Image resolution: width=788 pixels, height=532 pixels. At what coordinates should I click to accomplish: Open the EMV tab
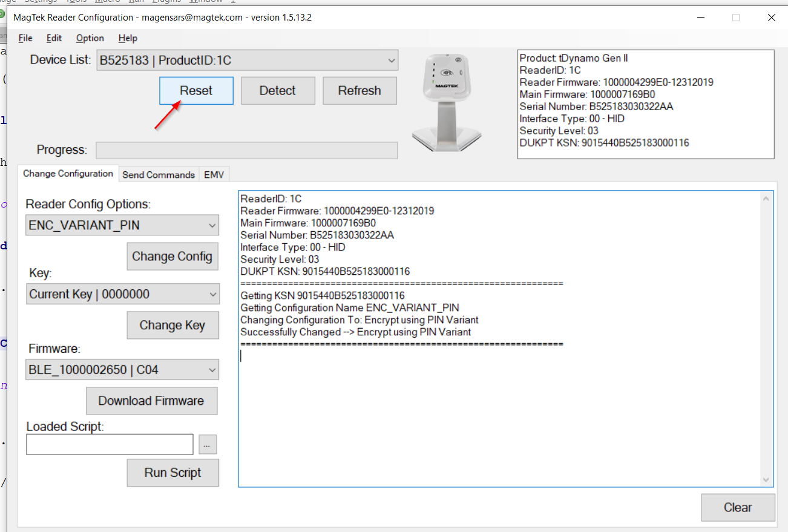pyautogui.click(x=214, y=174)
